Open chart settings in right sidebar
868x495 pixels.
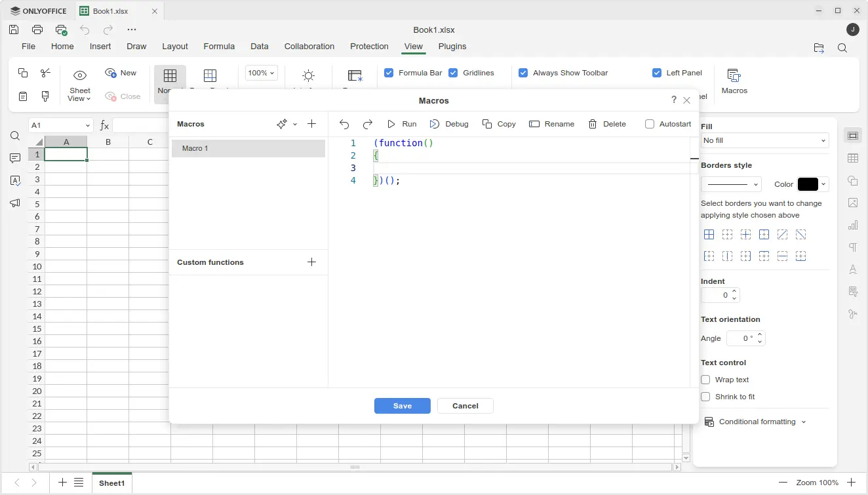click(853, 225)
